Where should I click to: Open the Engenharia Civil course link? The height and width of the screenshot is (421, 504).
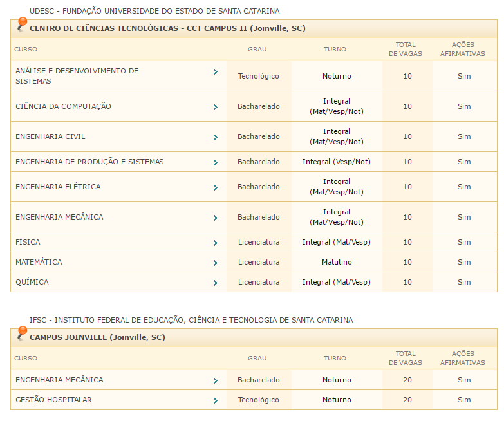[x=50, y=136]
